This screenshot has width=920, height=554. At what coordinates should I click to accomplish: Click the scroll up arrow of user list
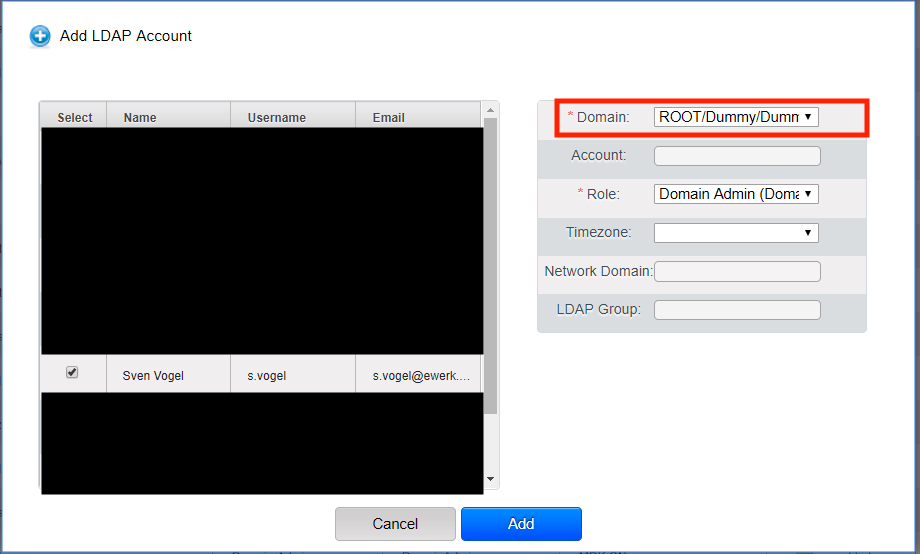pyautogui.click(x=491, y=110)
